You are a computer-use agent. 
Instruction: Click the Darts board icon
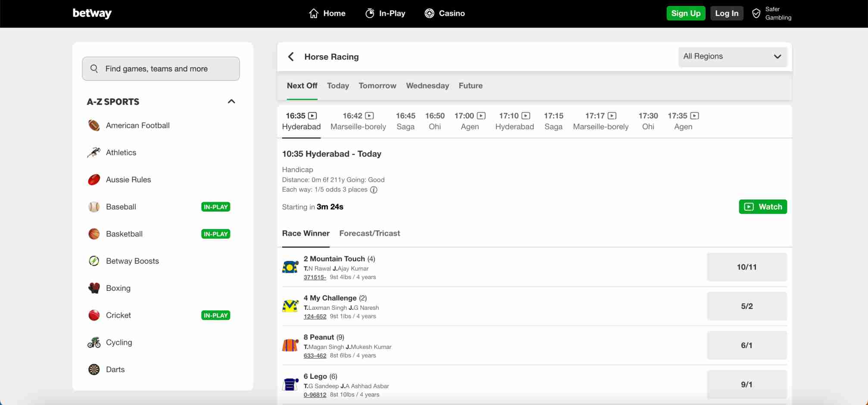point(94,370)
